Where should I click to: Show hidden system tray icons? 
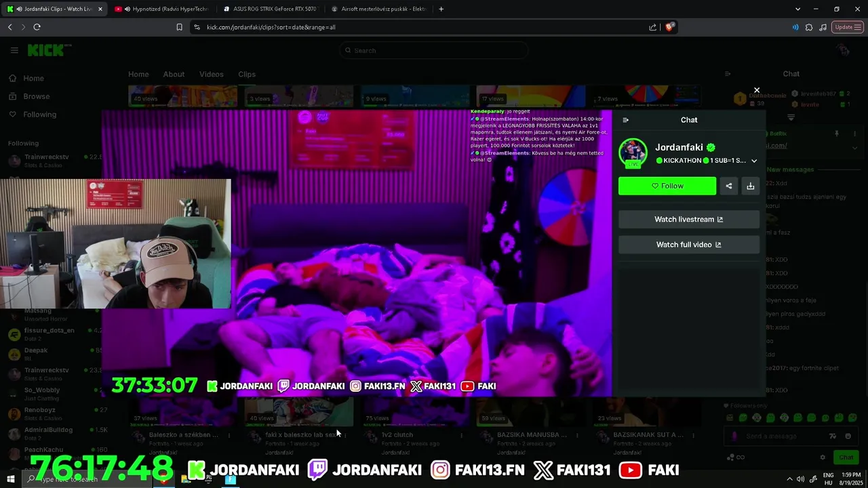[789, 479]
